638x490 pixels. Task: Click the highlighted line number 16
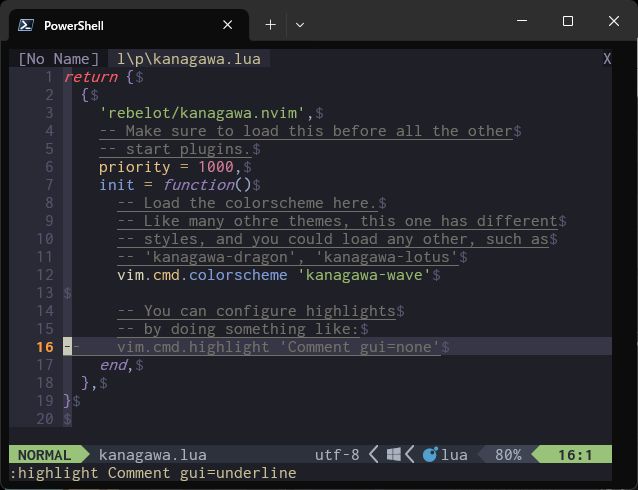click(44, 347)
